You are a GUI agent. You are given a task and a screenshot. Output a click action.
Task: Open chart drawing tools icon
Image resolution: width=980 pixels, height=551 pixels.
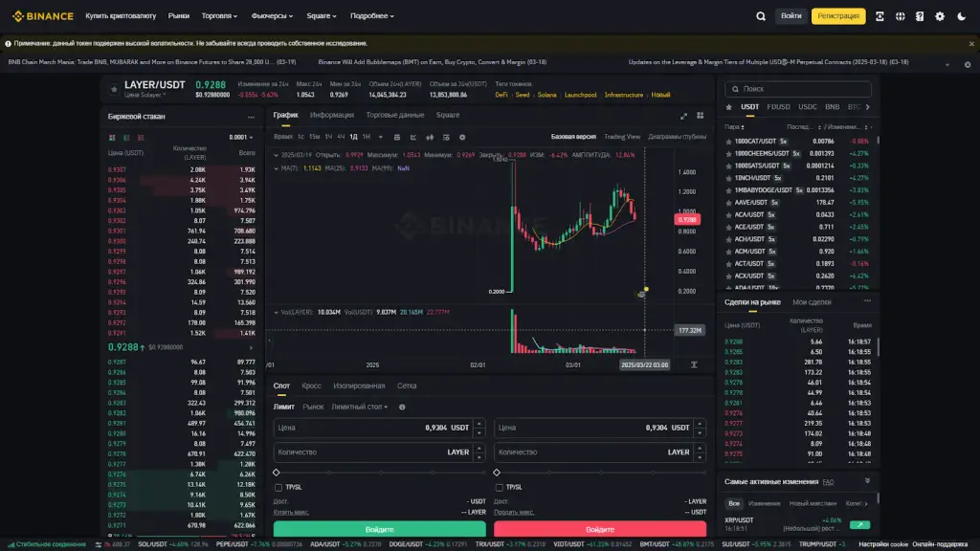tap(413, 138)
